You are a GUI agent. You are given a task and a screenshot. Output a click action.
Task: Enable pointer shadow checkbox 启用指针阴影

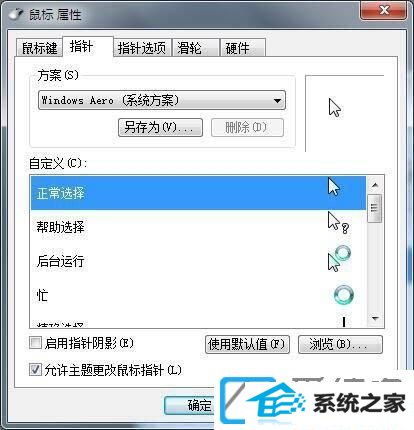[x=35, y=343]
